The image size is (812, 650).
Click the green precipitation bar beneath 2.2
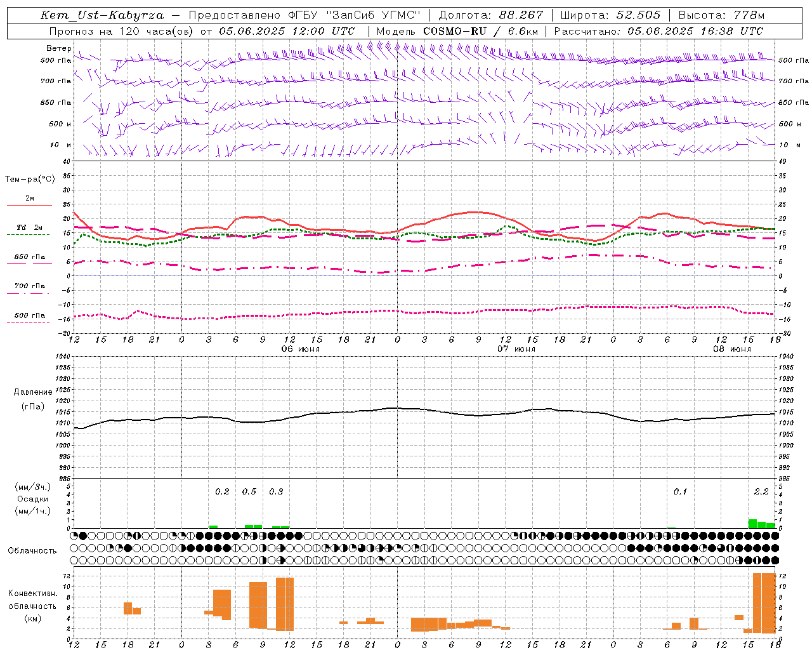coord(761,524)
